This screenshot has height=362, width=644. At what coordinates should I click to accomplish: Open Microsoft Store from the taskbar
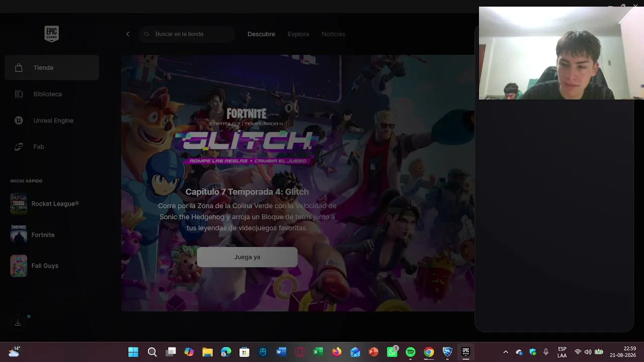pyautogui.click(x=245, y=352)
